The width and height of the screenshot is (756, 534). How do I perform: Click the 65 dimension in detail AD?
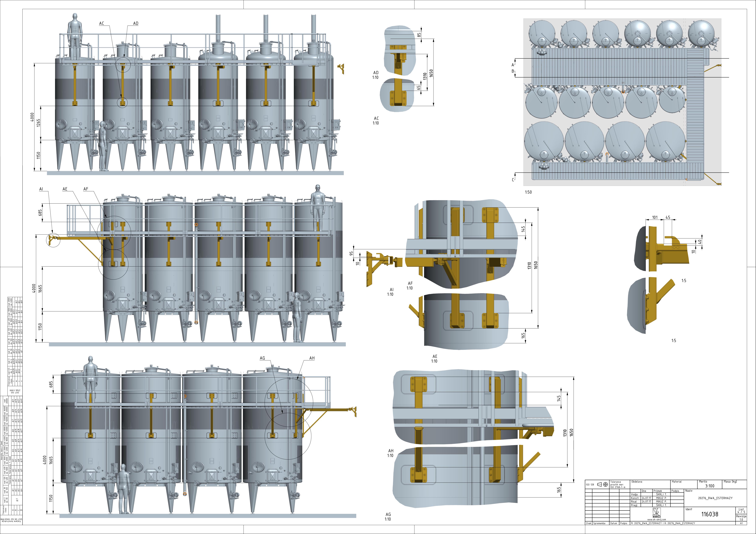[x=419, y=88]
